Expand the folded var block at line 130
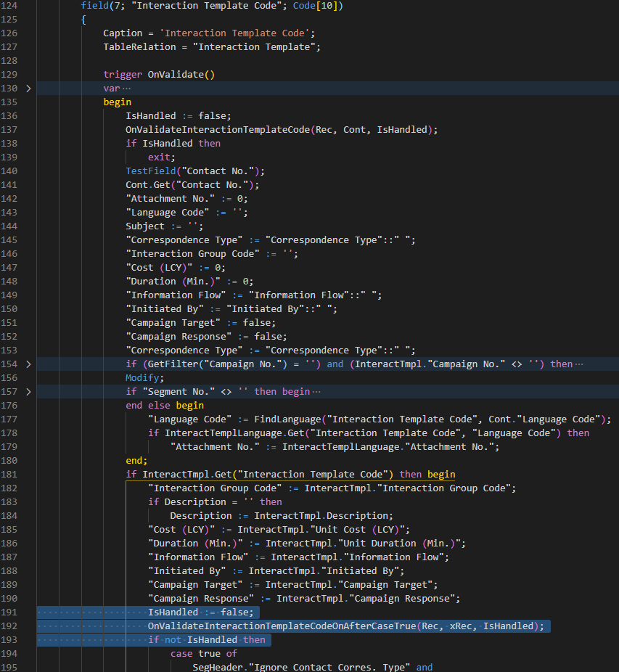 pos(28,89)
